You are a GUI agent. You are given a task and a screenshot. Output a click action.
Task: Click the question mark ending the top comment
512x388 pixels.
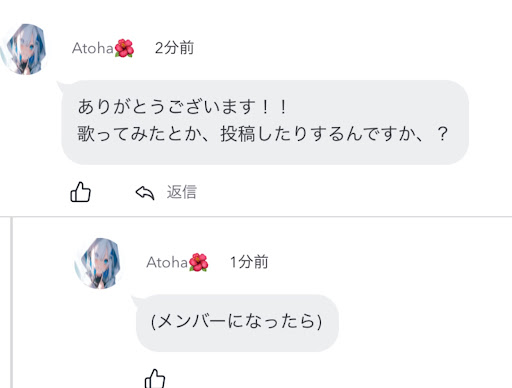[443, 134]
